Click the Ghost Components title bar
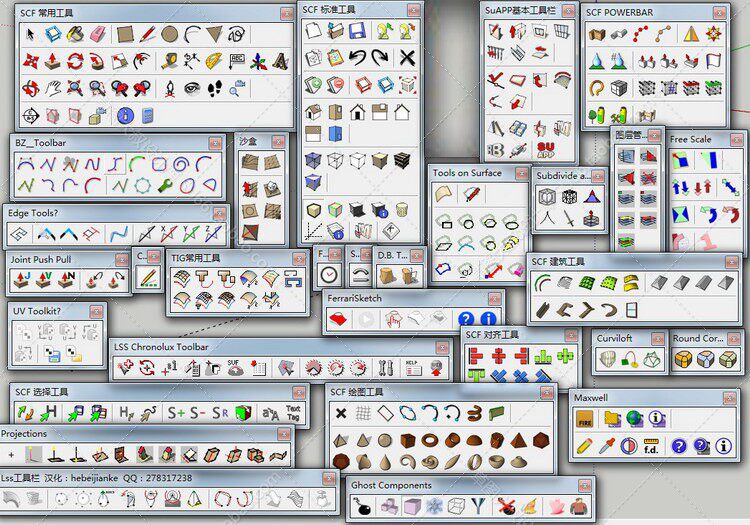 tap(471, 485)
